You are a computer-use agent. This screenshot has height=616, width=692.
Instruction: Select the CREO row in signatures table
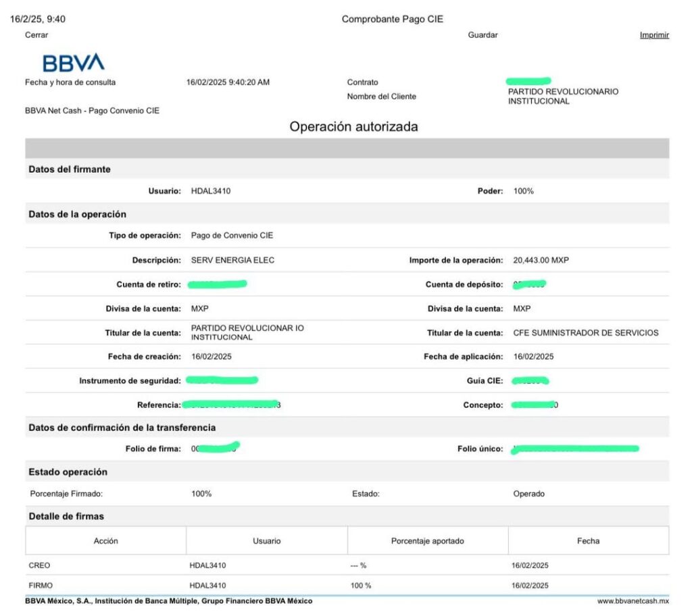tap(40, 565)
